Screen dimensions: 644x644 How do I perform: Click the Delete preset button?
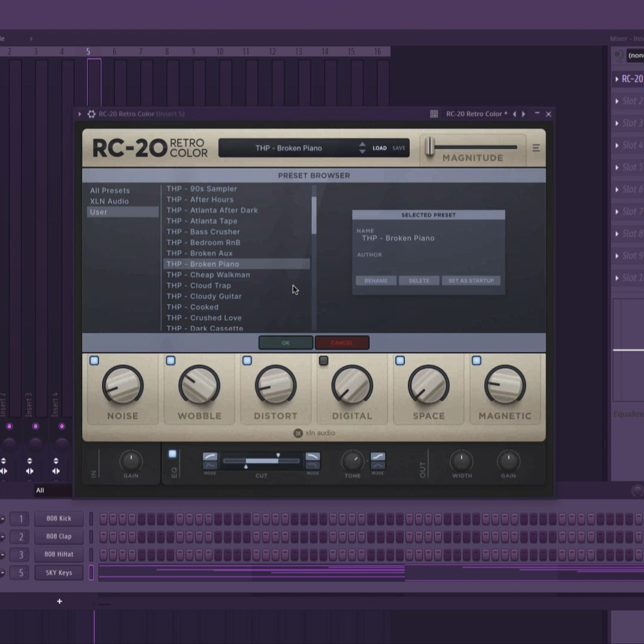pos(419,280)
